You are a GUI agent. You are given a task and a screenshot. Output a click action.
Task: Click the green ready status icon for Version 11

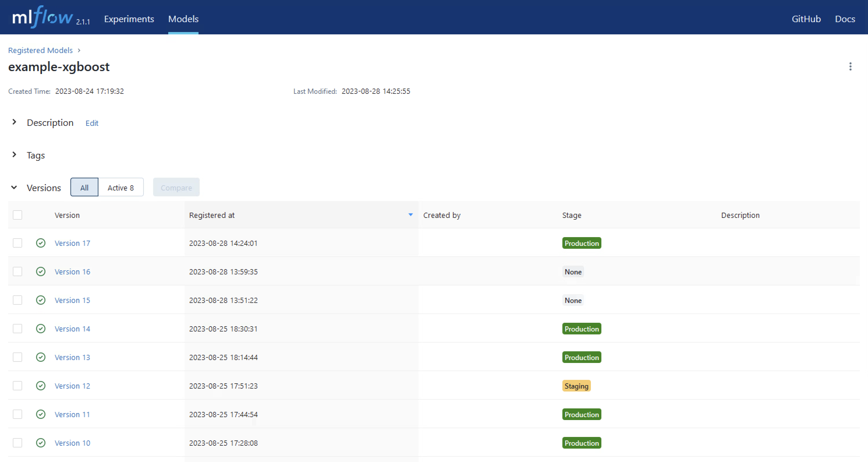(41, 414)
